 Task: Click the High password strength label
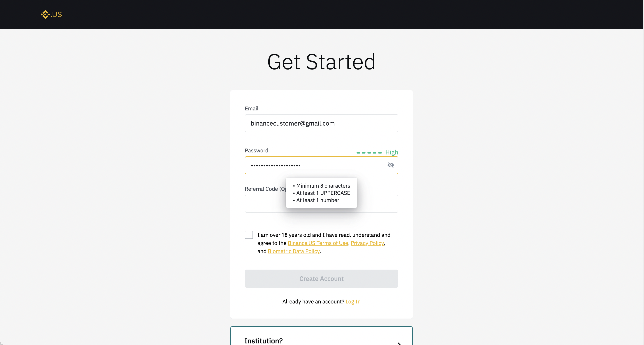391,152
